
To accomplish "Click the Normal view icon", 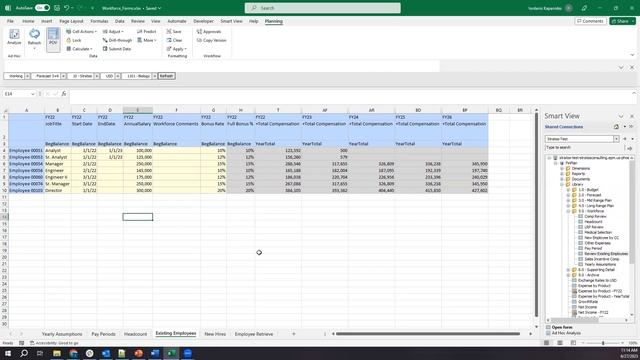I will [547, 343].
